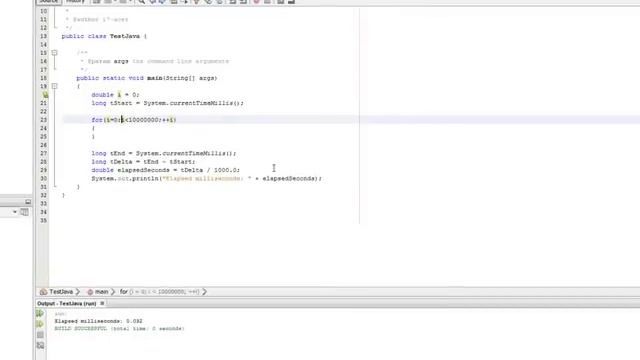Click line number 23 in the gutter
This screenshot has height=360, width=640.
(43, 120)
